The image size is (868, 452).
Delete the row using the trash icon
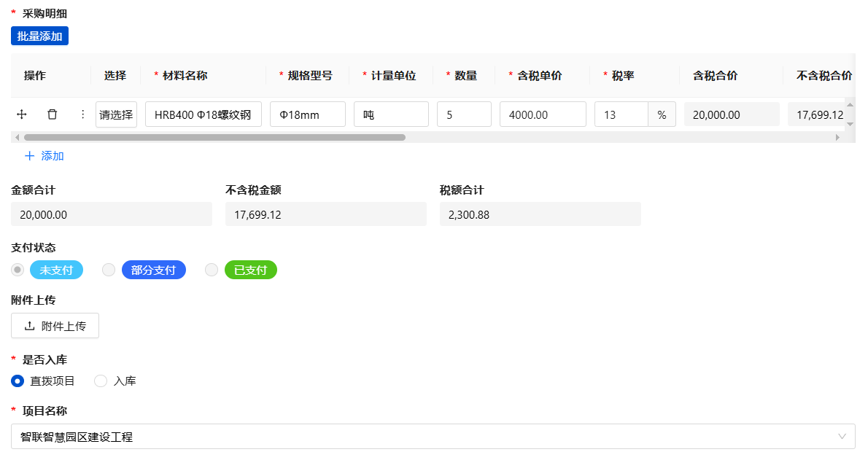[53, 114]
